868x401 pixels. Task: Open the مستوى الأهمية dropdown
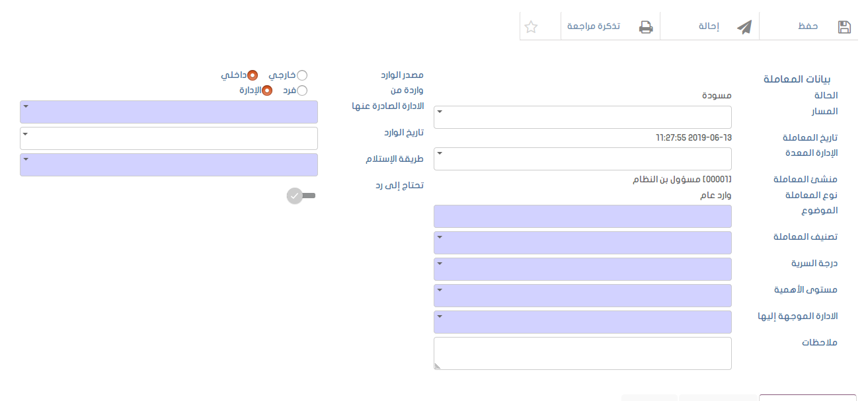582,296
